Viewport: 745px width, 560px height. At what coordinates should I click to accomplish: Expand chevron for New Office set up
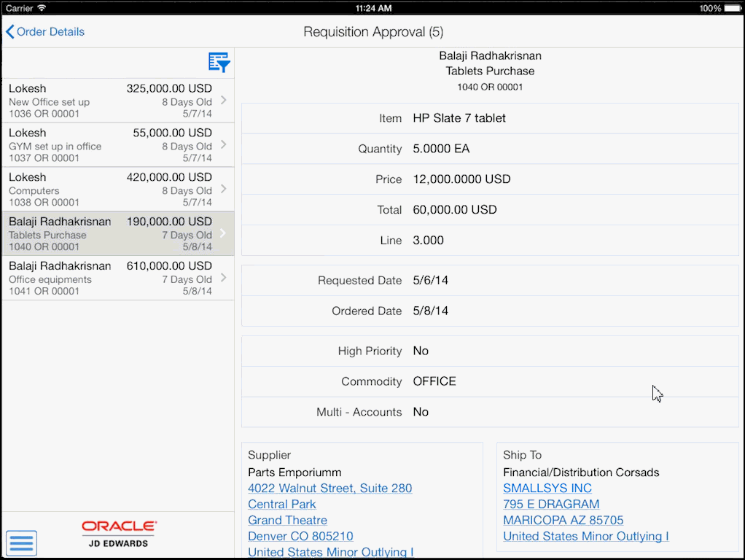point(224,101)
